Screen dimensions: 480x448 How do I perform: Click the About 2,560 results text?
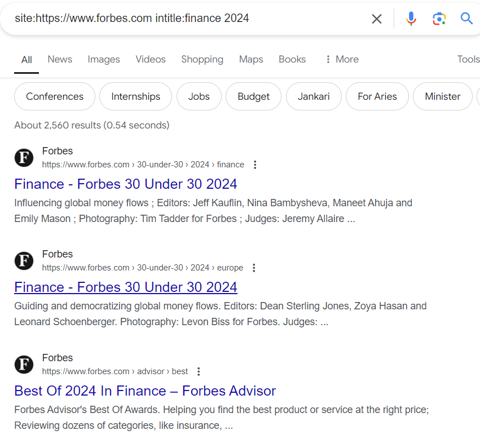pyautogui.click(x=92, y=125)
